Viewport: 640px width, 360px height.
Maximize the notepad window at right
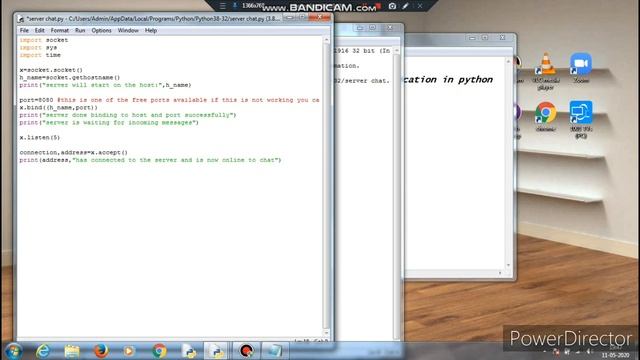point(485,38)
